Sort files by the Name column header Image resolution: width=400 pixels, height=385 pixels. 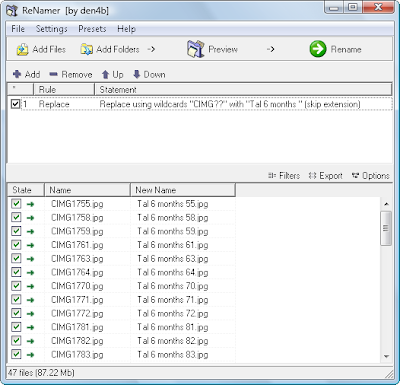pos(87,190)
